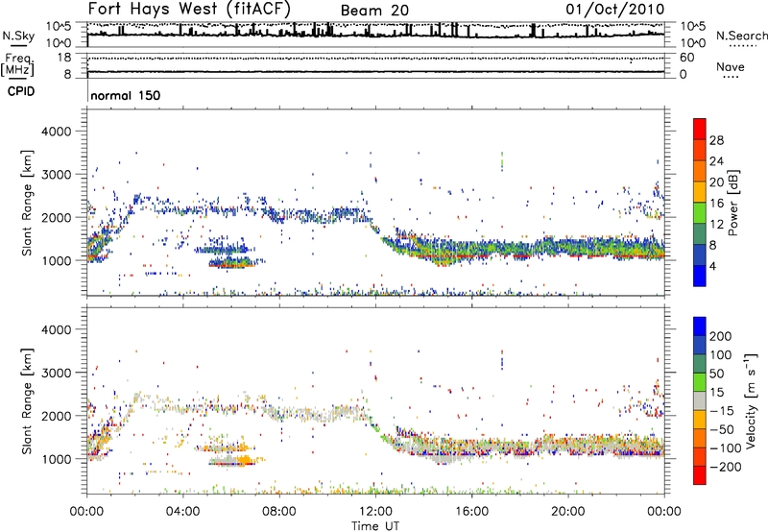Click the '-15' velocity colorbar value
The image size is (768, 532).
[722, 410]
